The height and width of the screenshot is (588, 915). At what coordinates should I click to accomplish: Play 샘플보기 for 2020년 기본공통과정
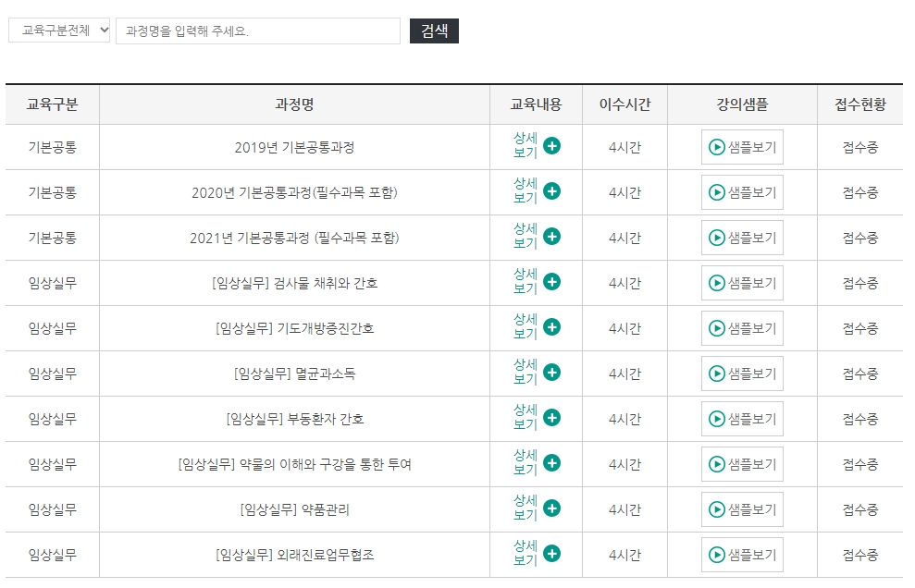tap(742, 192)
